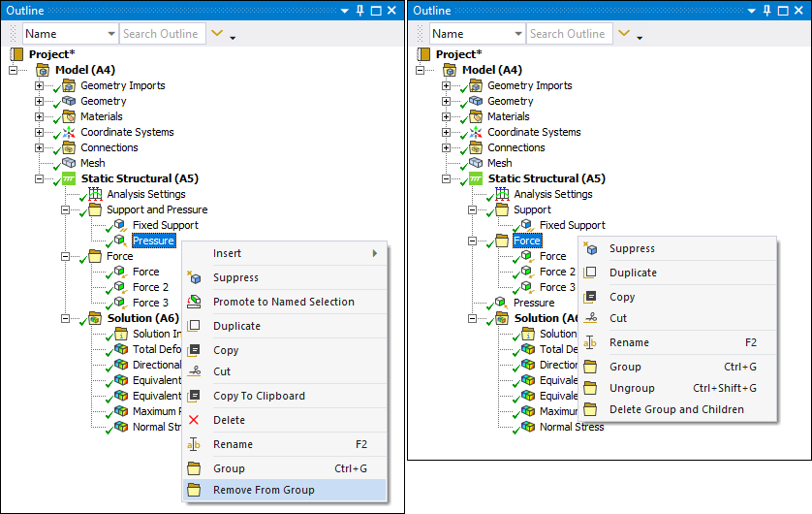812x514 pixels.
Task: Choose Delete Group and Children
Action: pos(678,409)
